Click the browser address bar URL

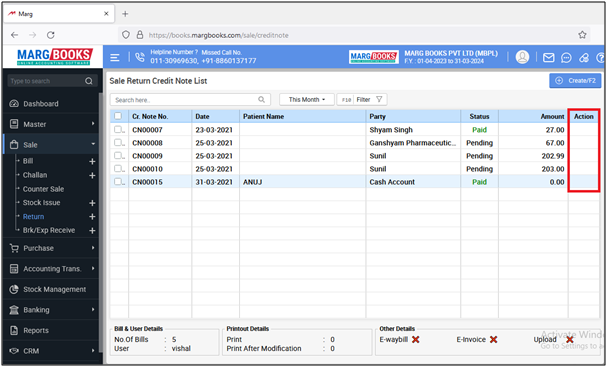[x=218, y=35]
